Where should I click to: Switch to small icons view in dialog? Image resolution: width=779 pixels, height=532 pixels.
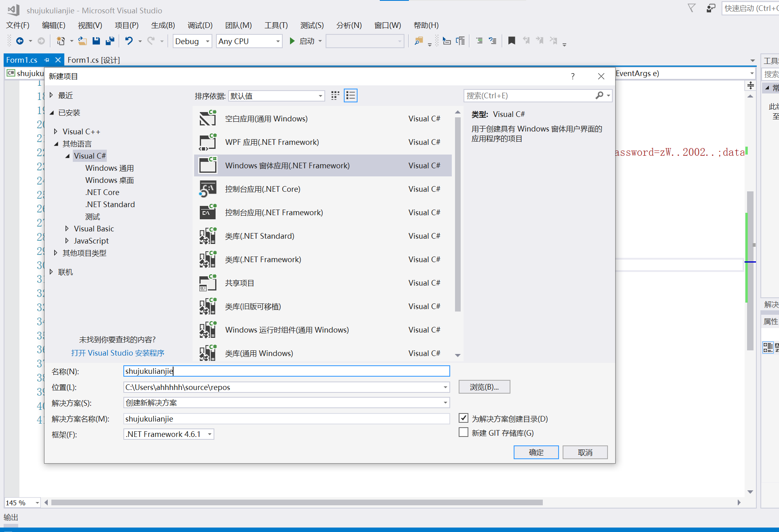(335, 95)
